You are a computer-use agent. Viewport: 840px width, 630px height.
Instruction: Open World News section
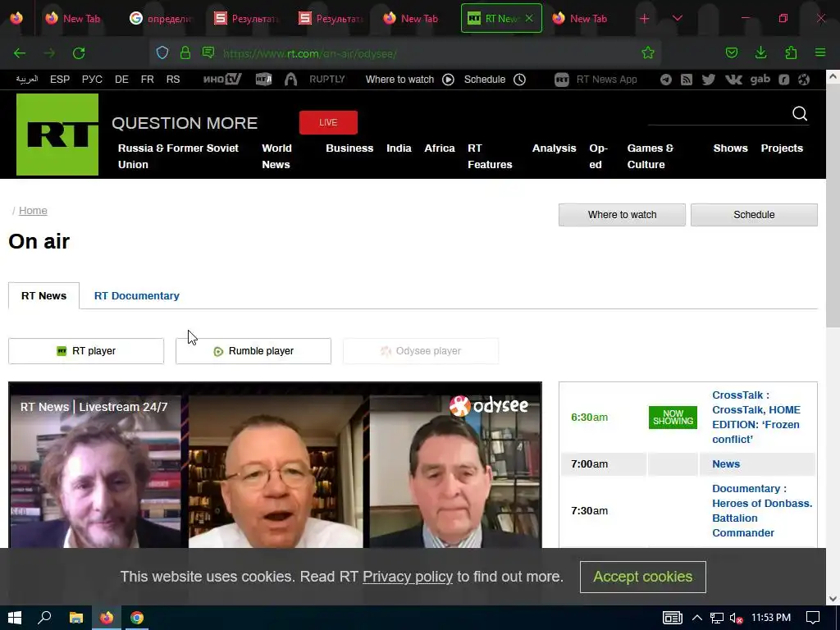point(276,157)
